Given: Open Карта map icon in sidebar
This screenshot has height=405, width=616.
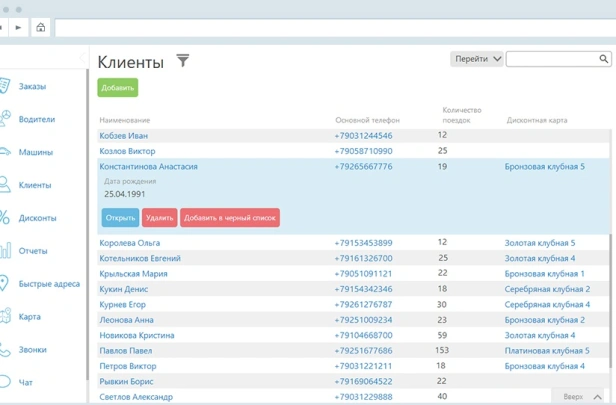Looking at the screenshot, I should [5, 317].
